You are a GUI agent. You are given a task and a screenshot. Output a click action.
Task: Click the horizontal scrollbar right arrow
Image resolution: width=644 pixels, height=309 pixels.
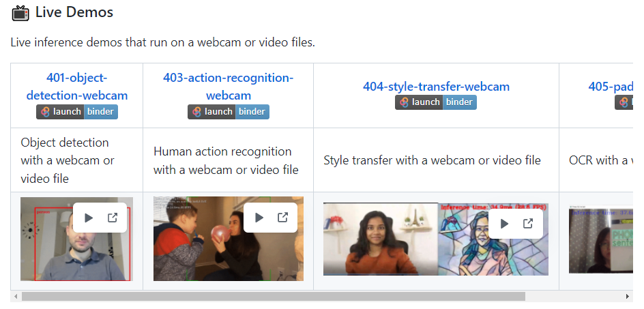tap(628, 297)
